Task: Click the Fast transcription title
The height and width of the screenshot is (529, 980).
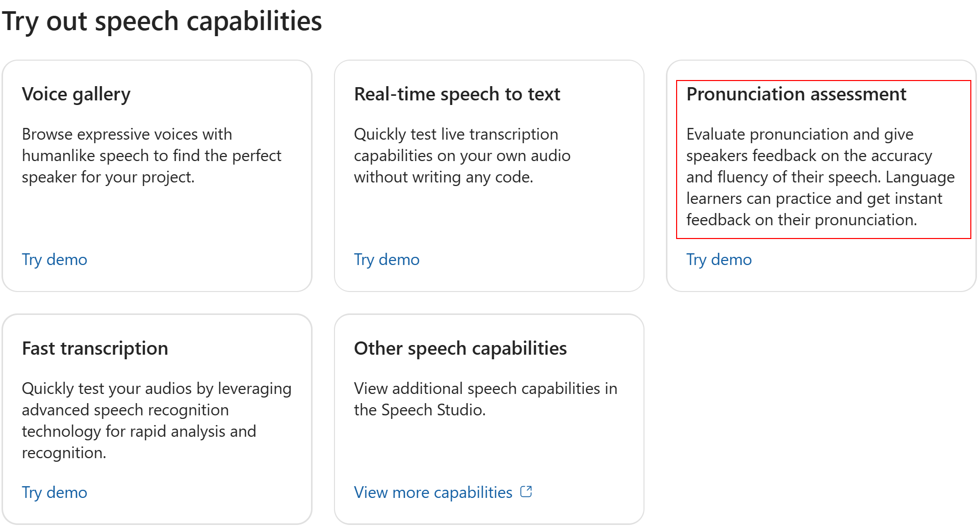Action: (95, 348)
